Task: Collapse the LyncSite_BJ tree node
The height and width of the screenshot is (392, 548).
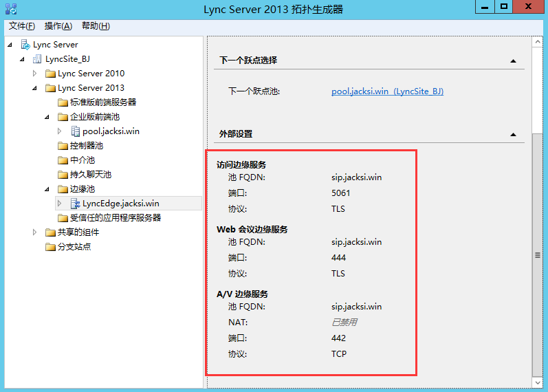Action: 23,59
